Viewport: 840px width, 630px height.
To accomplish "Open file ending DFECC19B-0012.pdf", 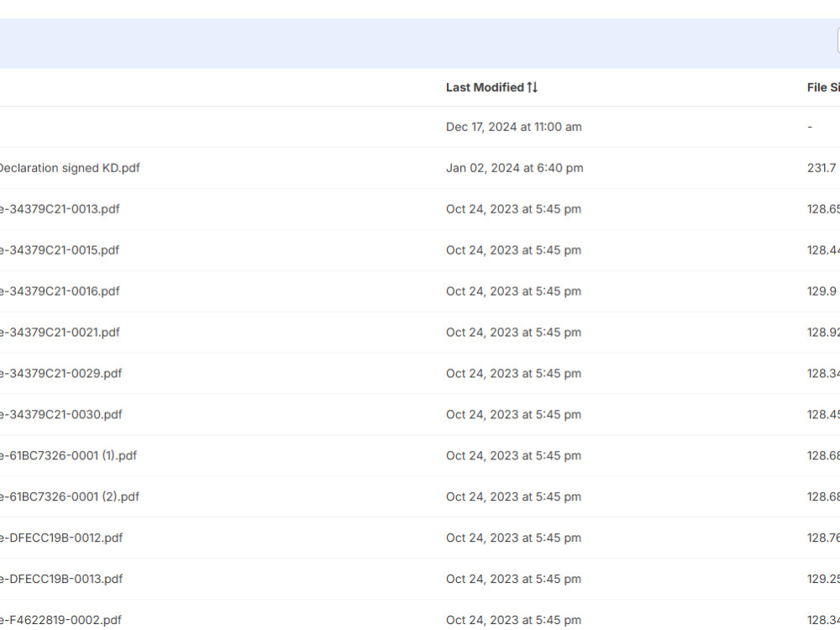I will coord(61,538).
